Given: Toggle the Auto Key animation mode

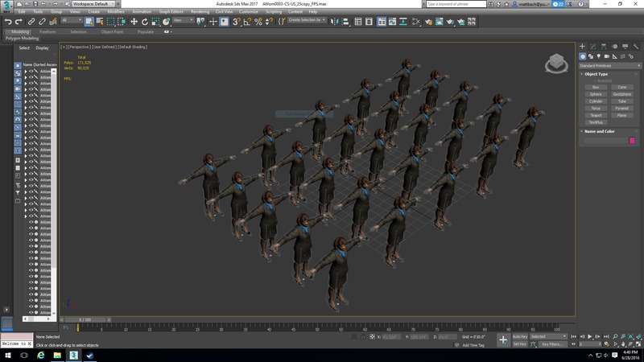Looking at the screenshot, I should point(520,336).
